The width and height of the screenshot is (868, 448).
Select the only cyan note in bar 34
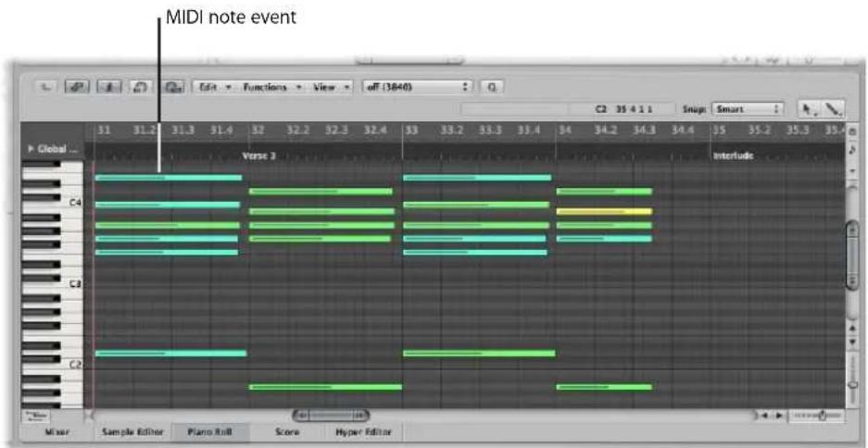pos(604,239)
